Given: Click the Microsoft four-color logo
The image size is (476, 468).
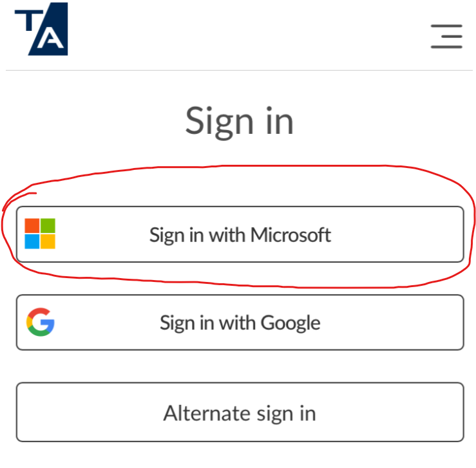Looking at the screenshot, I should pos(40,234).
